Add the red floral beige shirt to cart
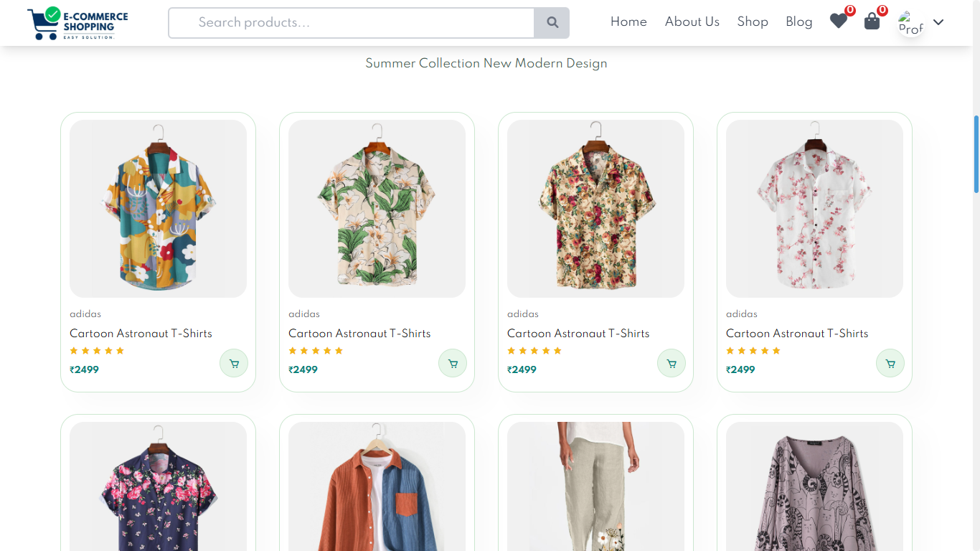This screenshot has width=980, height=551. (672, 363)
